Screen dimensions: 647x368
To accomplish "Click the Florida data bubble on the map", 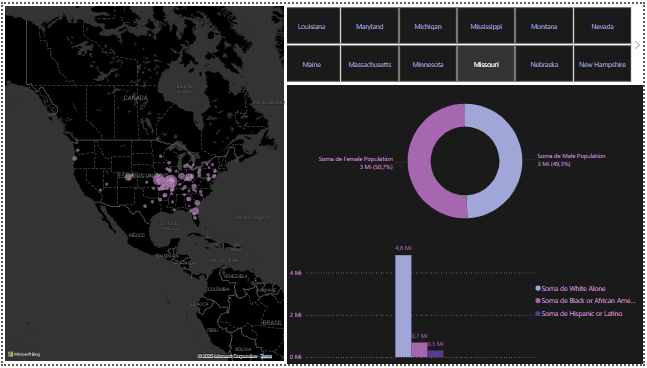I will [x=195, y=212].
